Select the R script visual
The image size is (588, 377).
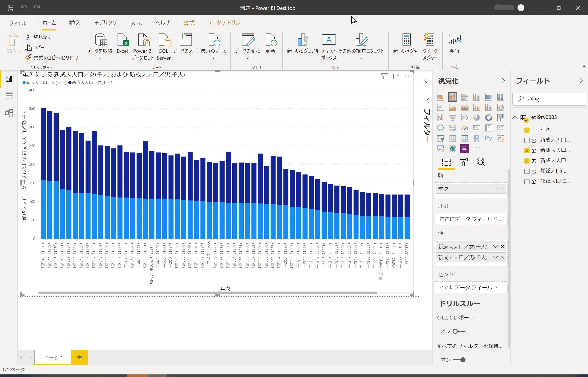[x=476, y=138]
